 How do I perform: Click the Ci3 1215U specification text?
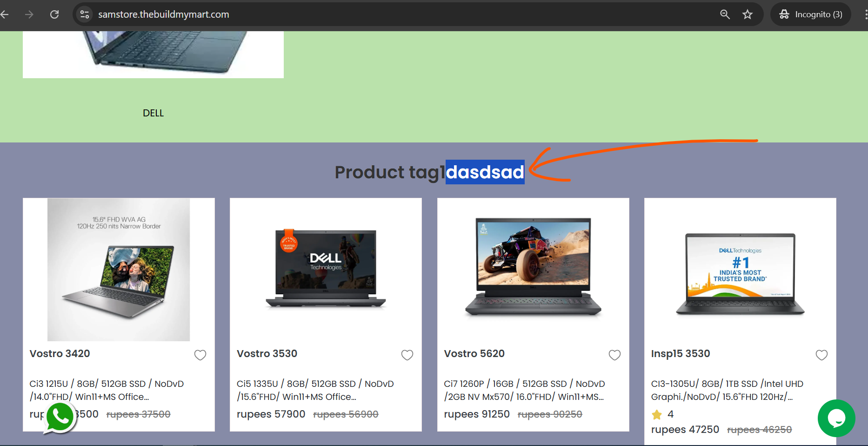[107, 390]
